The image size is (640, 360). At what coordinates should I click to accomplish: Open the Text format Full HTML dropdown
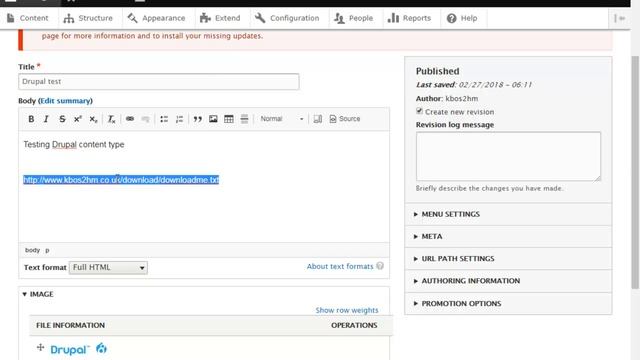tap(108, 268)
